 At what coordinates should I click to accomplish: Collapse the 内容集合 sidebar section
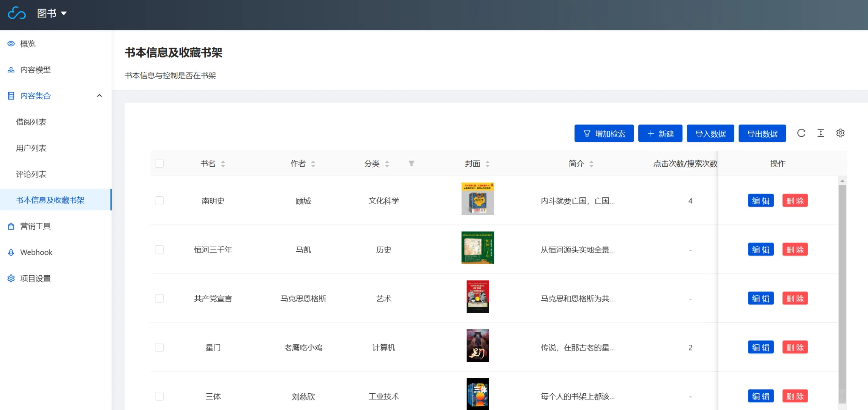click(99, 96)
